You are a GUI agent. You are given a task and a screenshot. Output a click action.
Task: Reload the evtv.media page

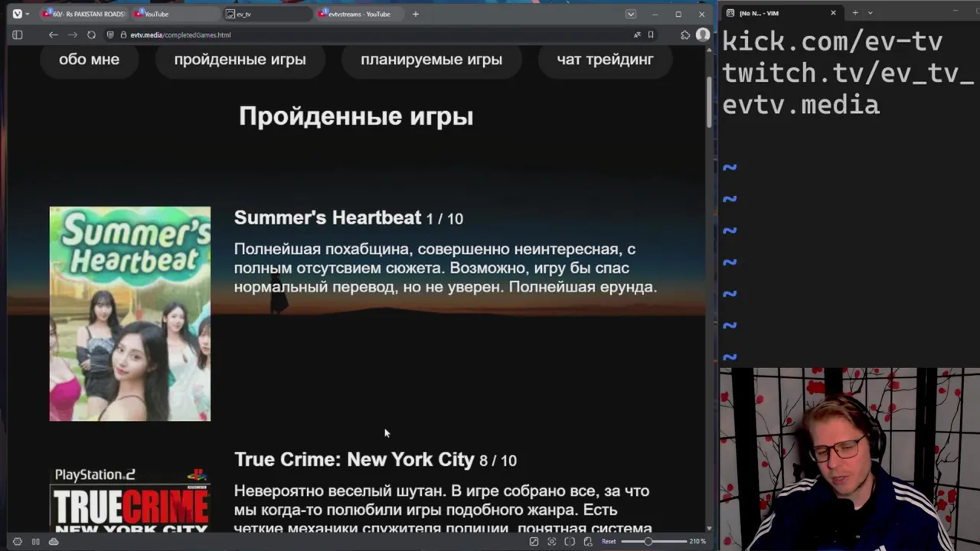[91, 34]
